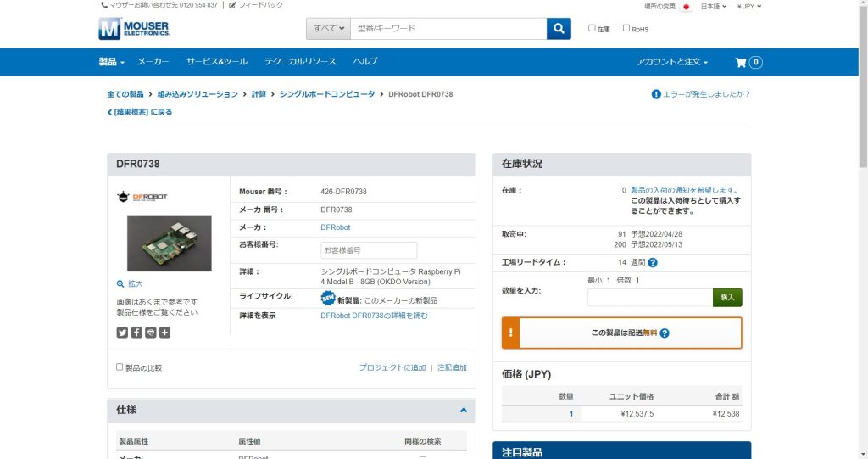
Task: Click the unit price ¥12,537.5
Action: point(637,414)
